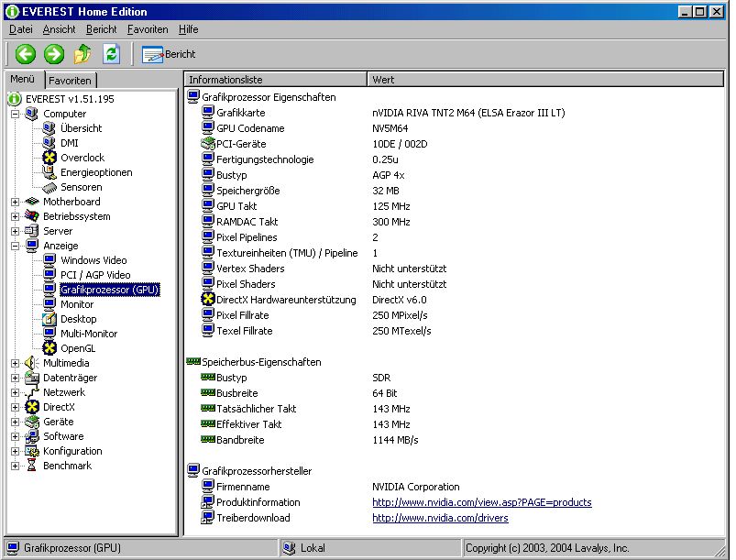Click the Konfiguration icon in tree
This screenshot has width=736, height=560.
(32, 451)
